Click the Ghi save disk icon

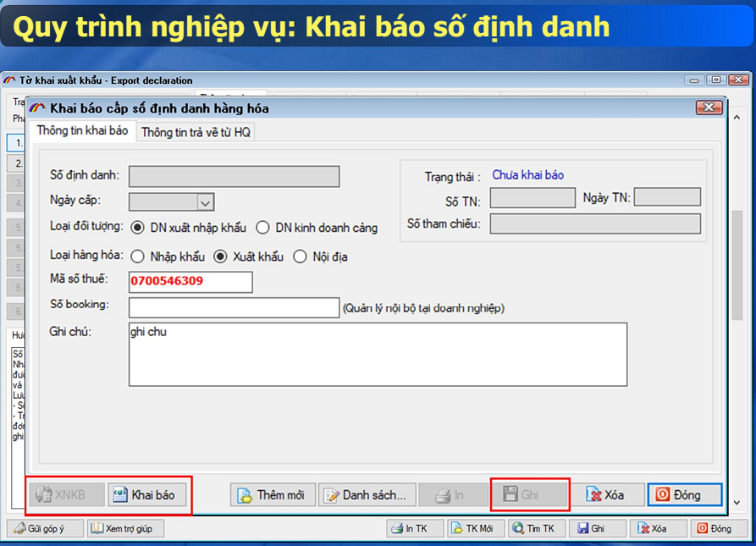tap(511, 494)
